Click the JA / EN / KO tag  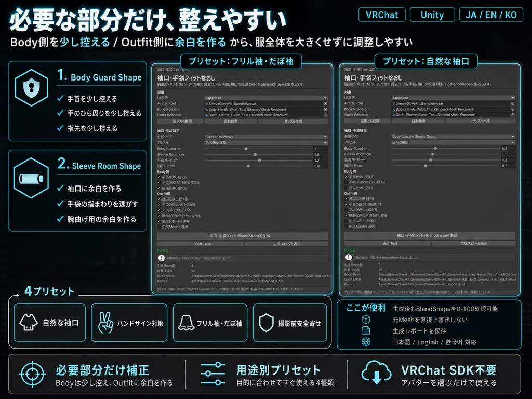[491, 15]
